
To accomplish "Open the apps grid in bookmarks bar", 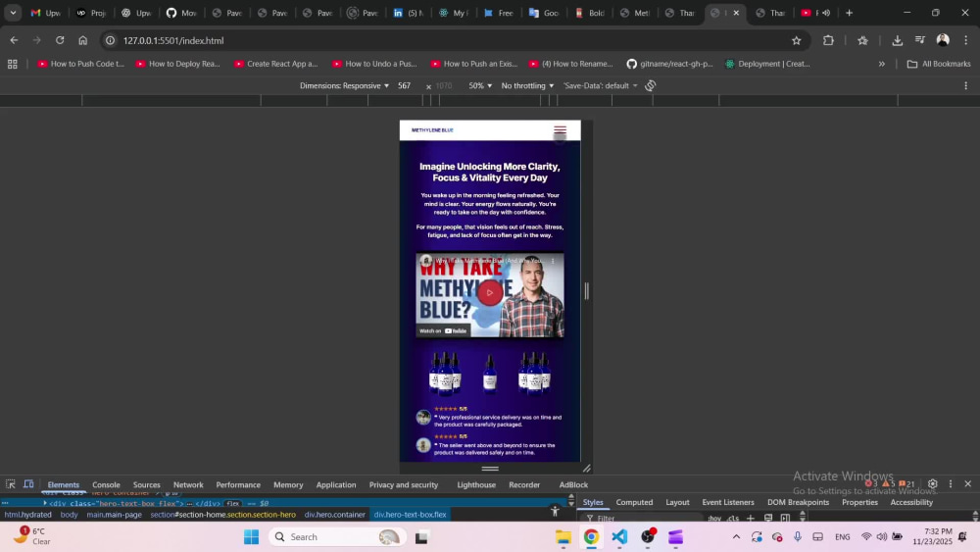I will [13, 64].
